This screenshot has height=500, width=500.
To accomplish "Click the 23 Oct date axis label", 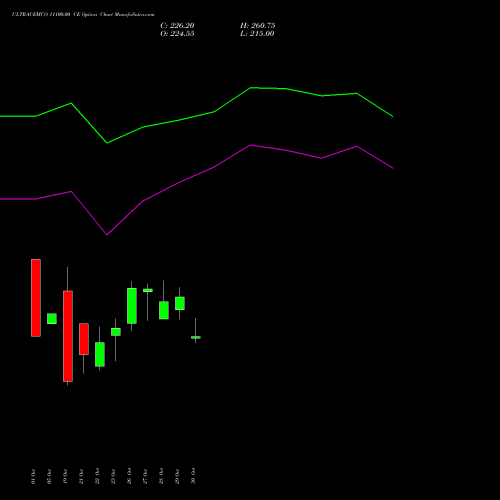I will [x=113, y=476].
